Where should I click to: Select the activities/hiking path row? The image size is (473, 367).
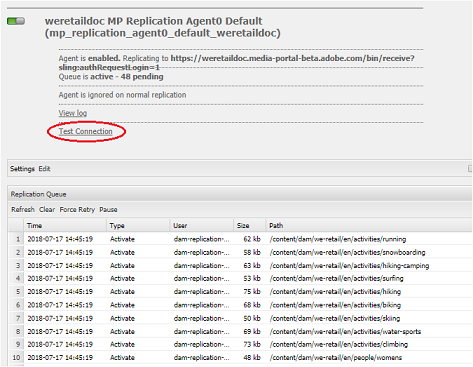point(240,292)
